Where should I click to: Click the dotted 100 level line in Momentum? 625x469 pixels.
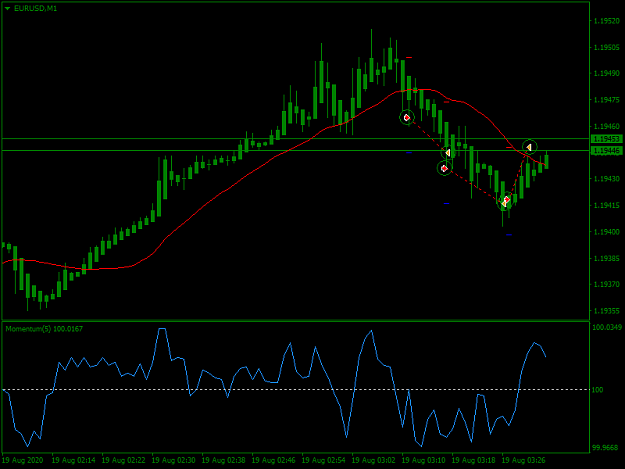click(x=295, y=389)
